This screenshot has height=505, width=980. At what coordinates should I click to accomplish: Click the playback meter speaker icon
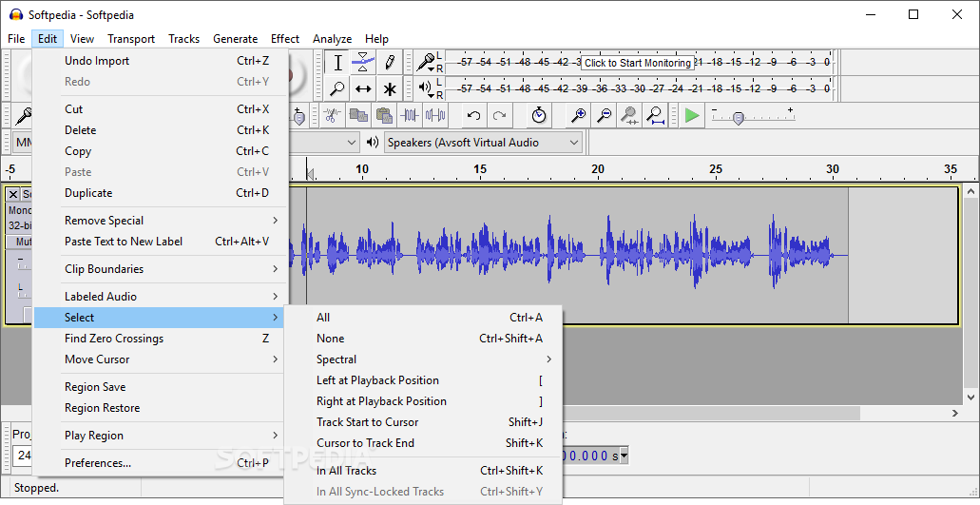tap(424, 87)
